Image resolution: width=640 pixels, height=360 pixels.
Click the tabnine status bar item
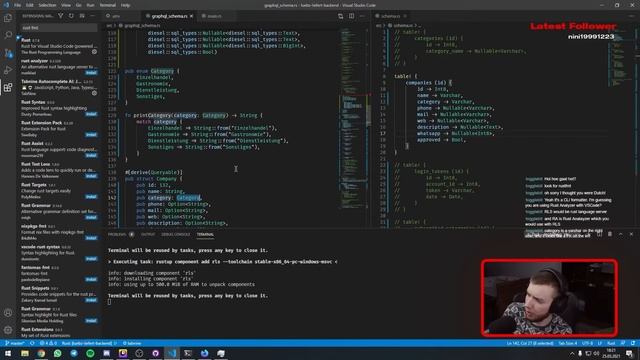point(132,343)
